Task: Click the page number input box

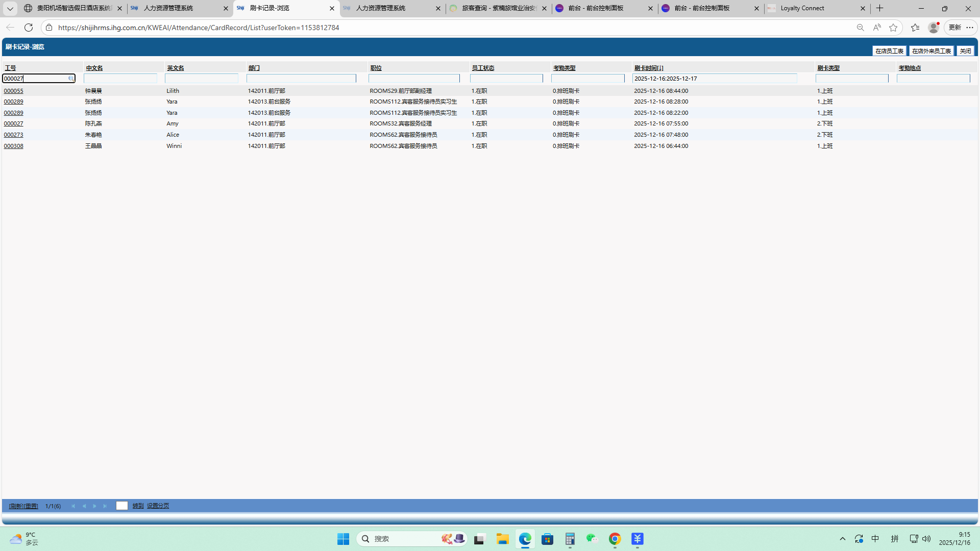Action: (121, 506)
